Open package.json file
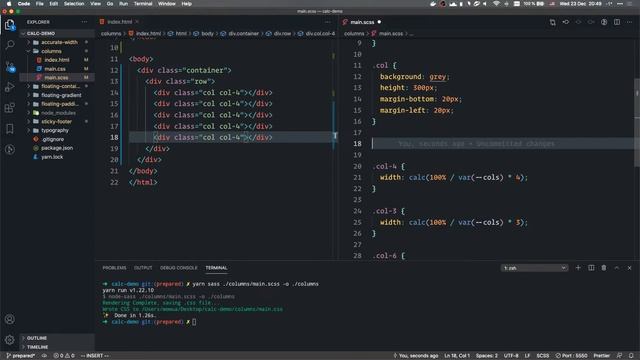 [x=57, y=148]
